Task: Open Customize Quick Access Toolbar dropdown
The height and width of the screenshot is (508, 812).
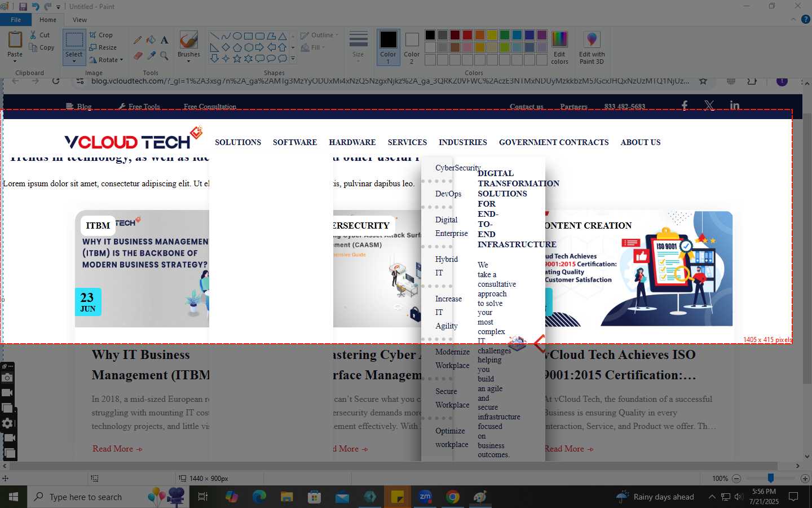Action: coord(58,7)
